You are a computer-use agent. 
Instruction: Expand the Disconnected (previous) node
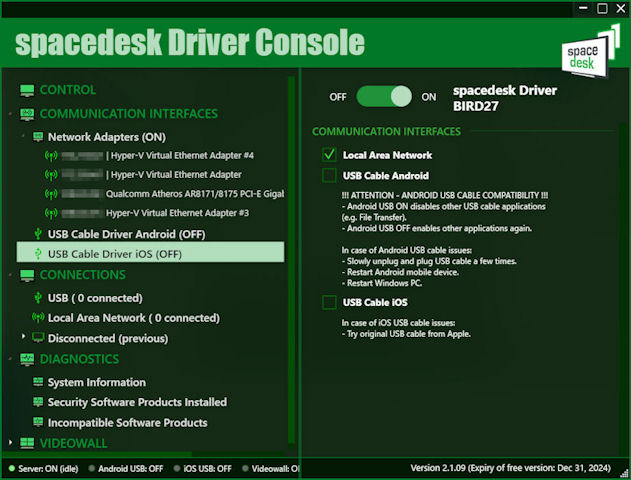[23, 336]
